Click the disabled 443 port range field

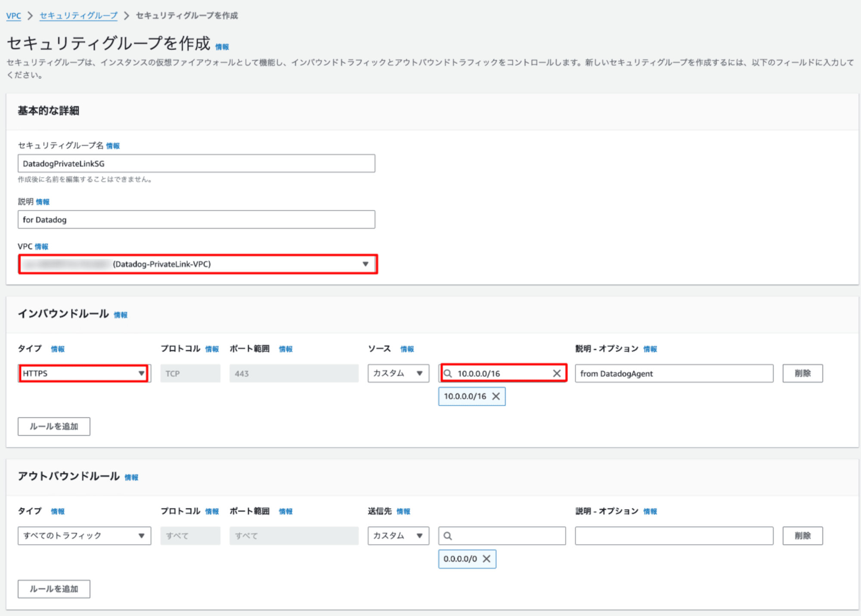tap(294, 374)
